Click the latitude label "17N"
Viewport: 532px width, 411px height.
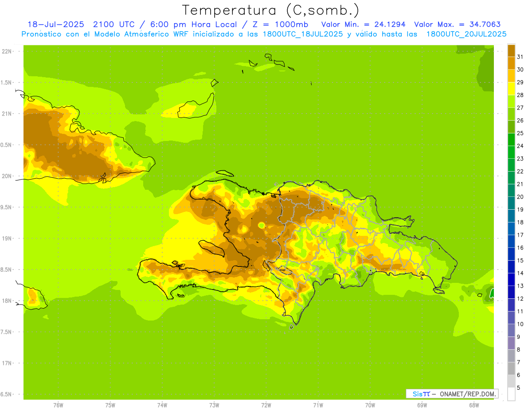coord(7,363)
